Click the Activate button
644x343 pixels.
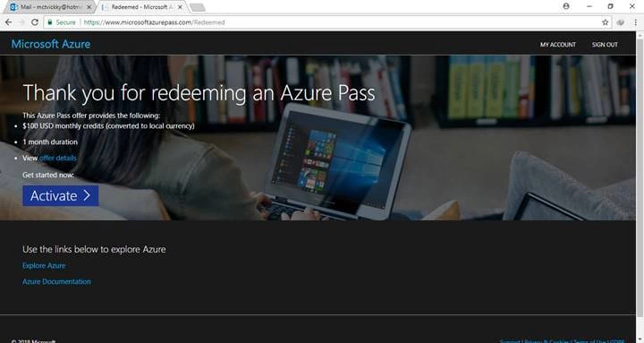point(61,195)
